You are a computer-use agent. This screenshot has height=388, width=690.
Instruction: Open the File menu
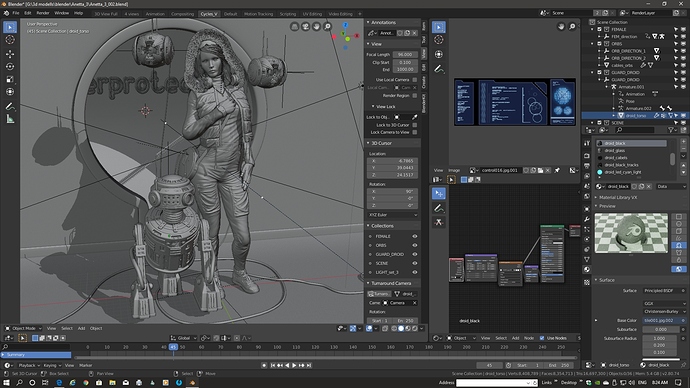pyautogui.click(x=16, y=13)
